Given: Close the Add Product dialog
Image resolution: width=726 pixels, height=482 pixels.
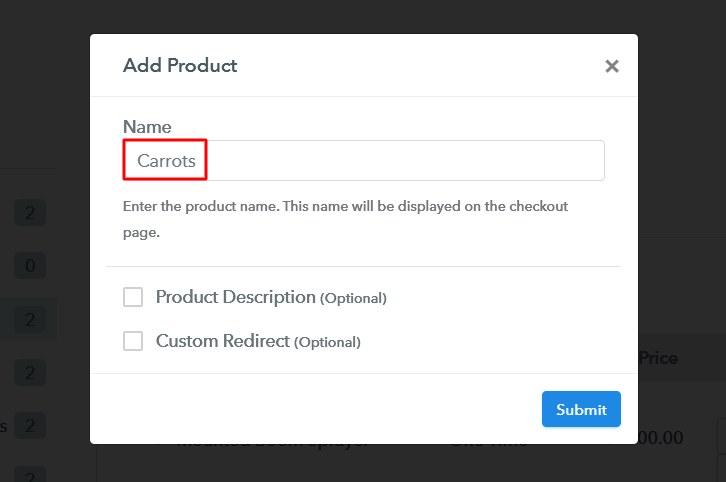Looking at the screenshot, I should tap(612, 66).
